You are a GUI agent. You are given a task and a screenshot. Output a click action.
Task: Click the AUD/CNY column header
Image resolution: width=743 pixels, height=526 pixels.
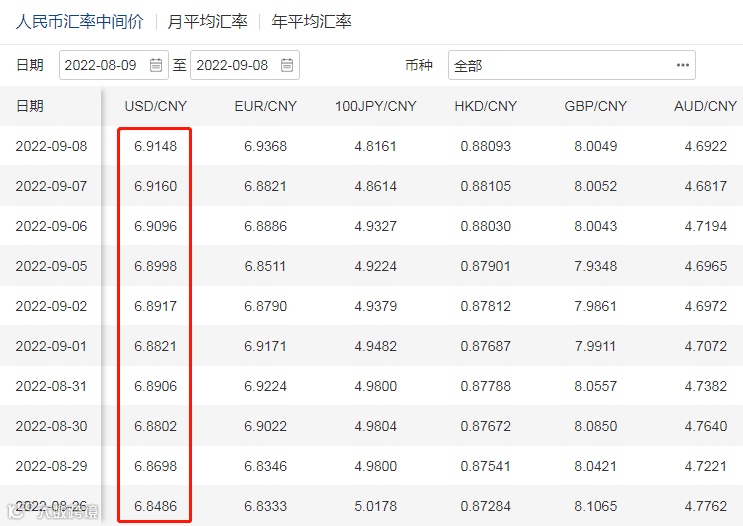point(706,106)
